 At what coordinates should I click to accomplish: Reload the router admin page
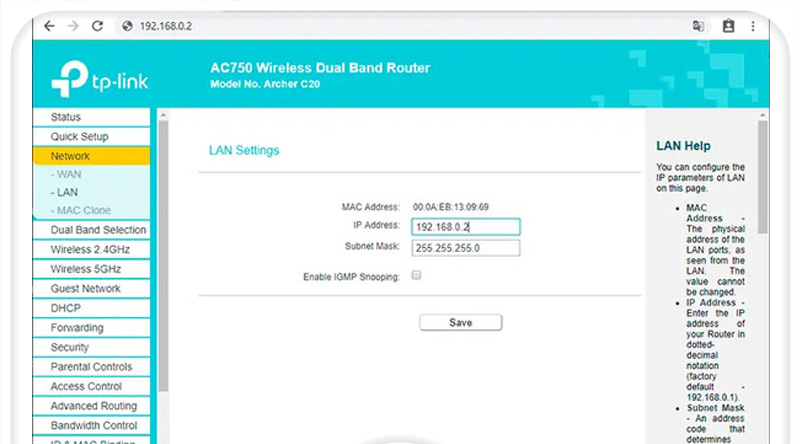coord(98,26)
